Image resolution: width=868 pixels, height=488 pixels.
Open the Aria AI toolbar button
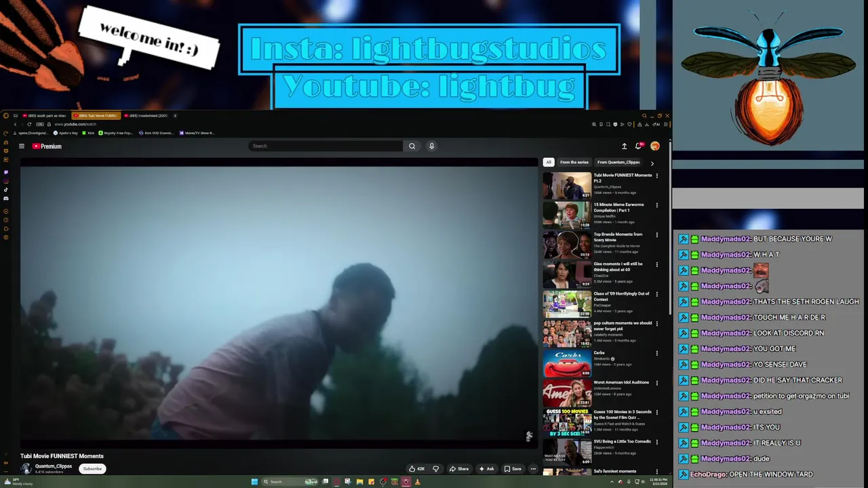tap(656, 124)
